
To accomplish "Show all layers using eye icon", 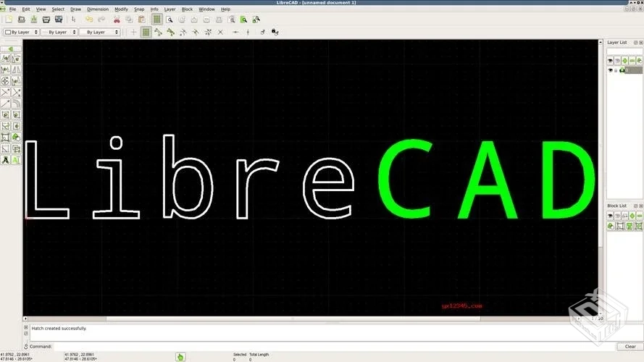I will (x=610, y=60).
